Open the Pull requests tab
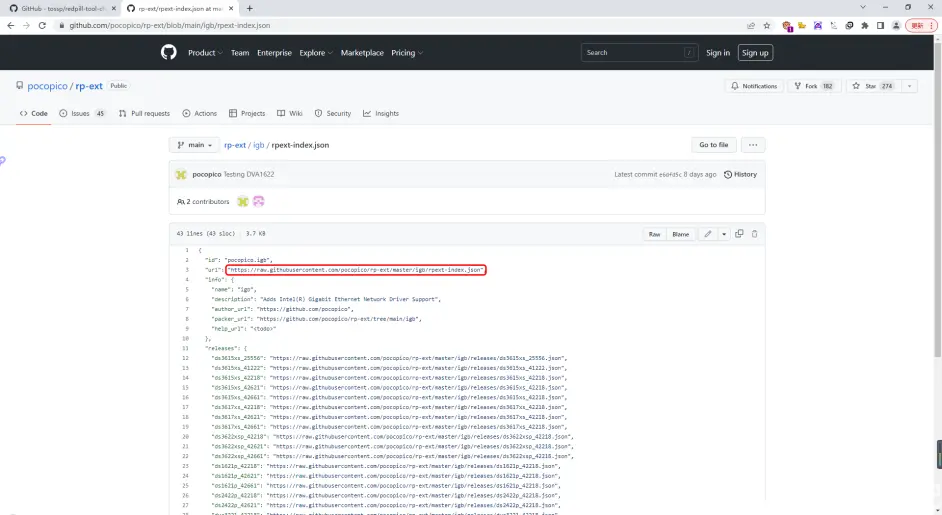 [144, 114]
